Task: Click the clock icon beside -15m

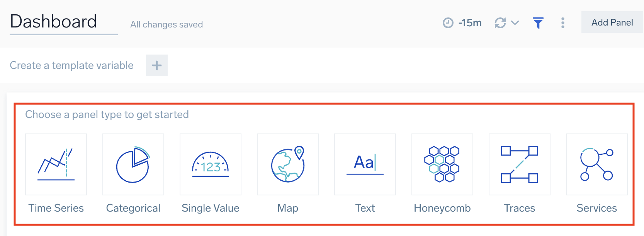Action: pyautogui.click(x=448, y=23)
